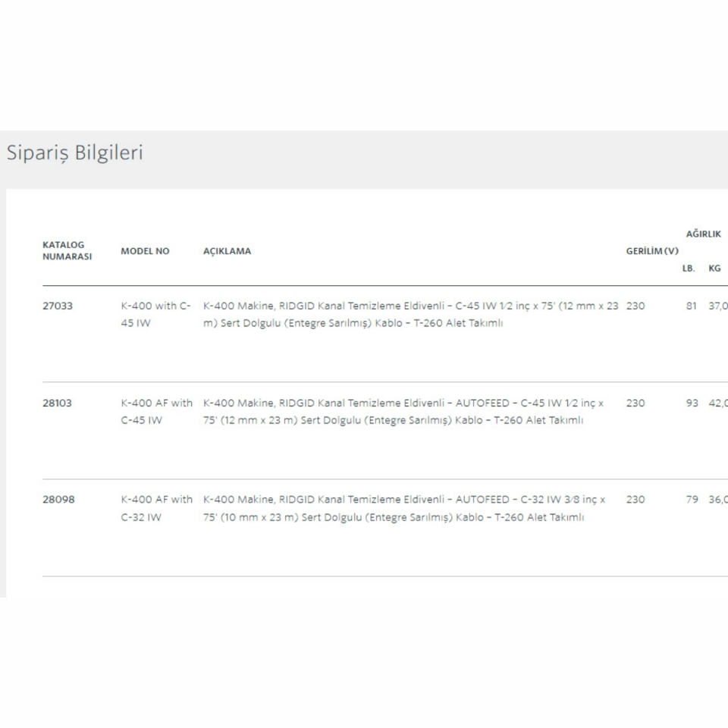This screenshot has height=728, width=728.
Task: Click the KG weight sub-header
Action: [x=714, y=268]
